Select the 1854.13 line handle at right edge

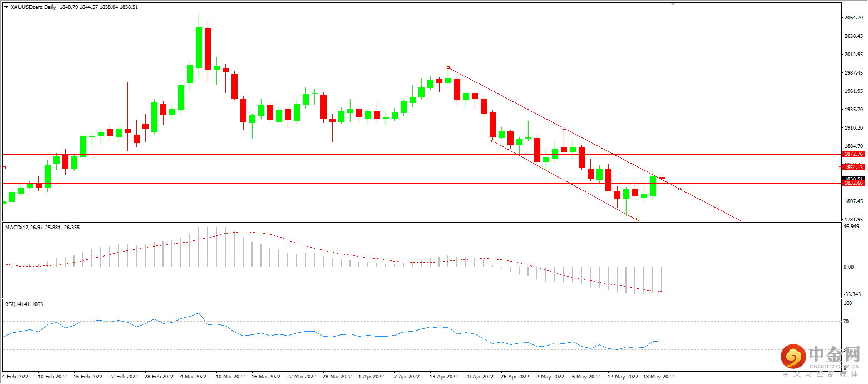(x=840, y=168)
